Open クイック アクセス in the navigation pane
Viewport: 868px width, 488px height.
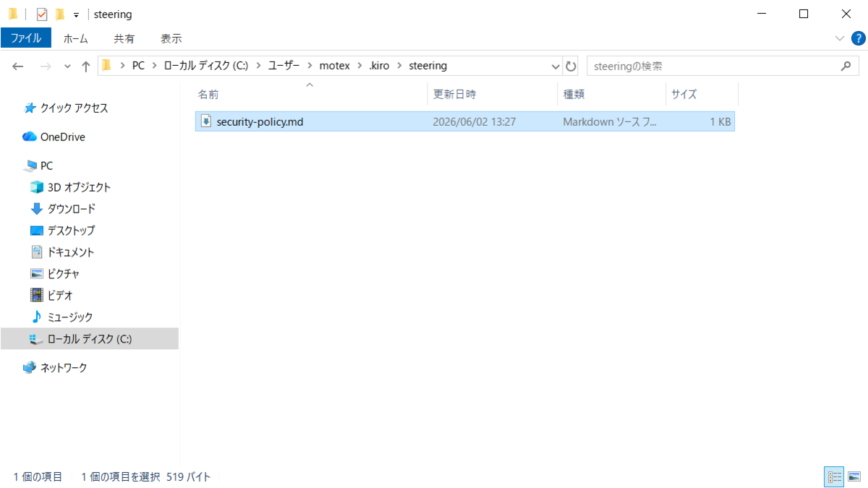(74, 108)
